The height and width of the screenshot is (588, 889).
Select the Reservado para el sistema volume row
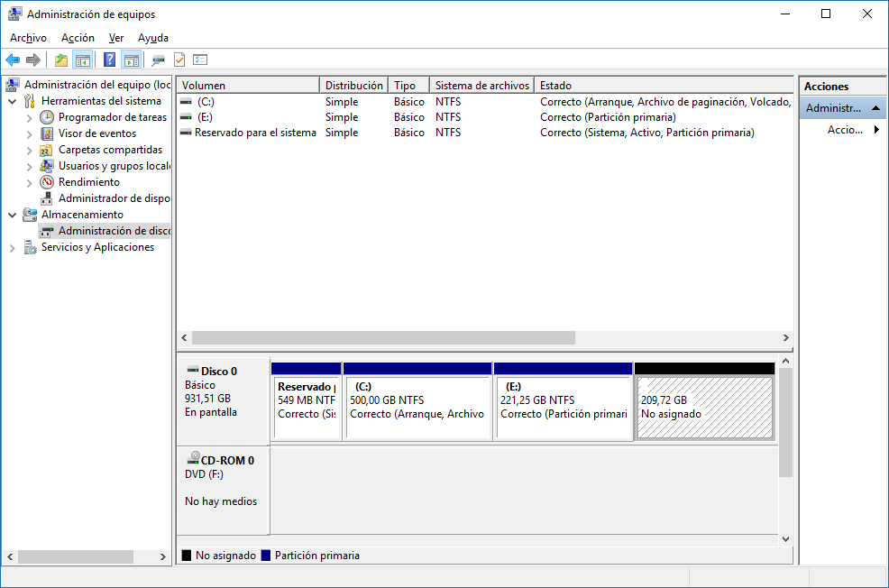tap(485, 133)
